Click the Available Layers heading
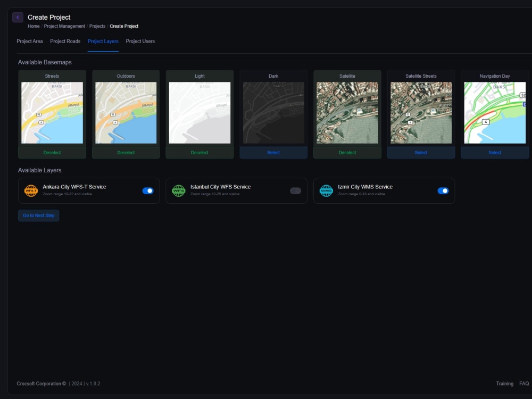Viewport: 532px width, 399px height. (40, 170)
